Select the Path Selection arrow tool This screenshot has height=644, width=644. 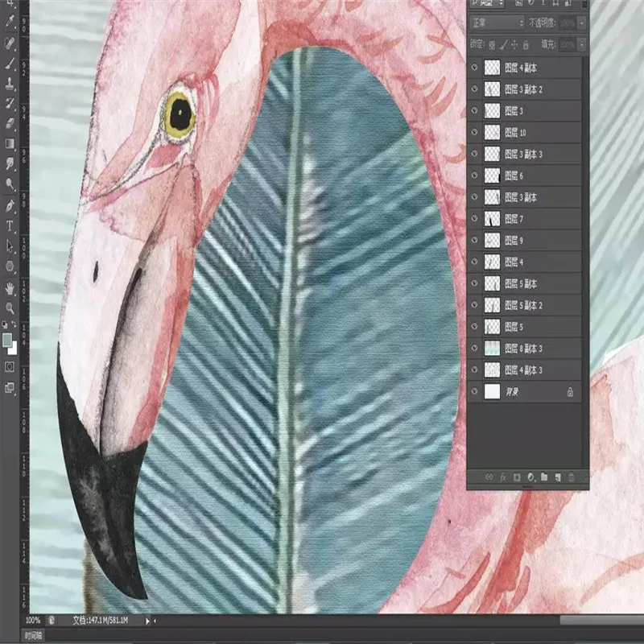tap(10, 246)
